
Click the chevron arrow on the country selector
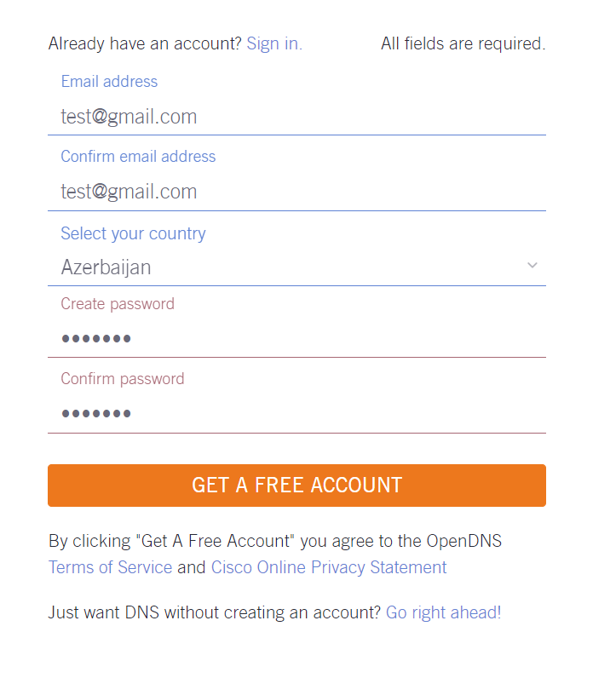[x=533, y=266]
